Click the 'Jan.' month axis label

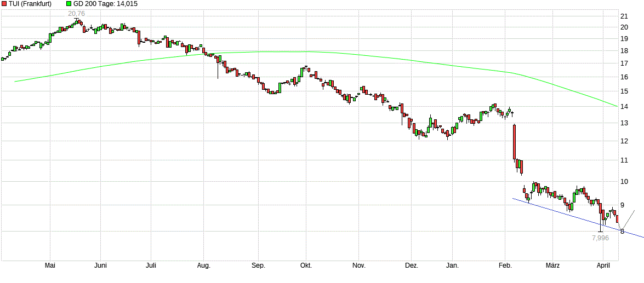tap(452, 266)
